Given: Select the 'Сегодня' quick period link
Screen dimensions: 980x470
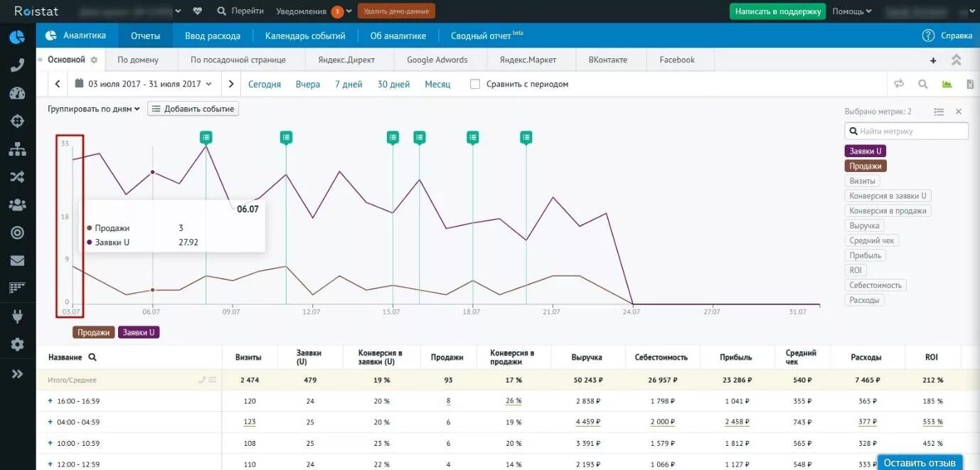Looking at the screenshot, I should point(265,84).
